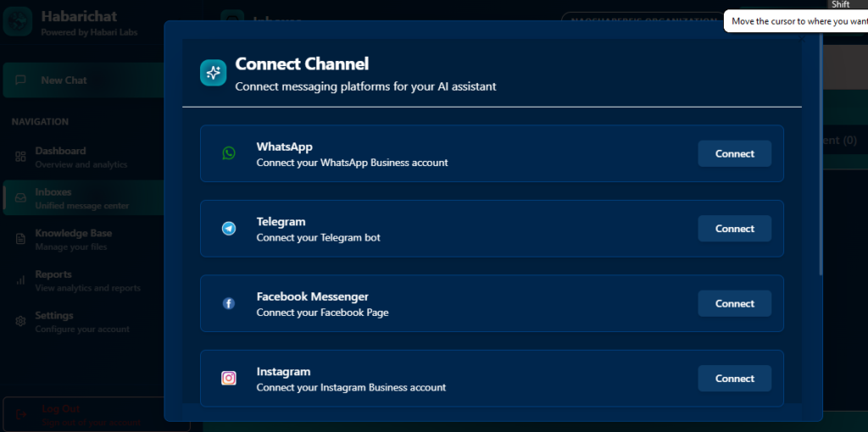Image resolution: width=868 pixels, height=432 pixels.
Task: Click the Telegram paper plane icon
Action: [x=229, y=229]
